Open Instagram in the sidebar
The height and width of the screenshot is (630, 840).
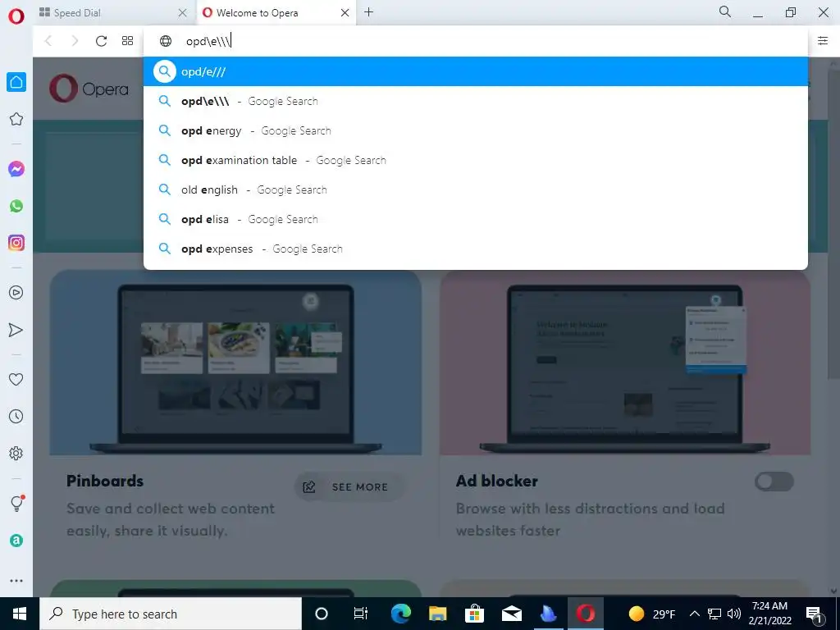click(16, 243)
